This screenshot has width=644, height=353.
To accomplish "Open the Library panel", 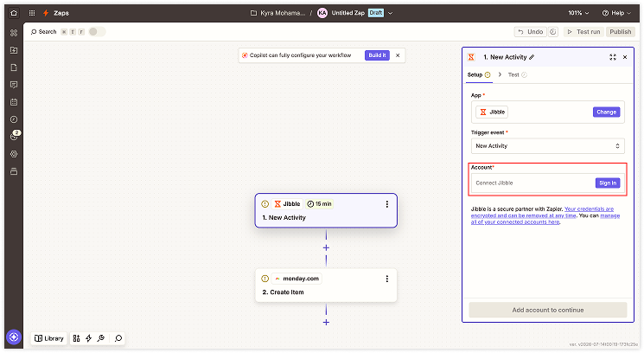I will pos(49,338).
